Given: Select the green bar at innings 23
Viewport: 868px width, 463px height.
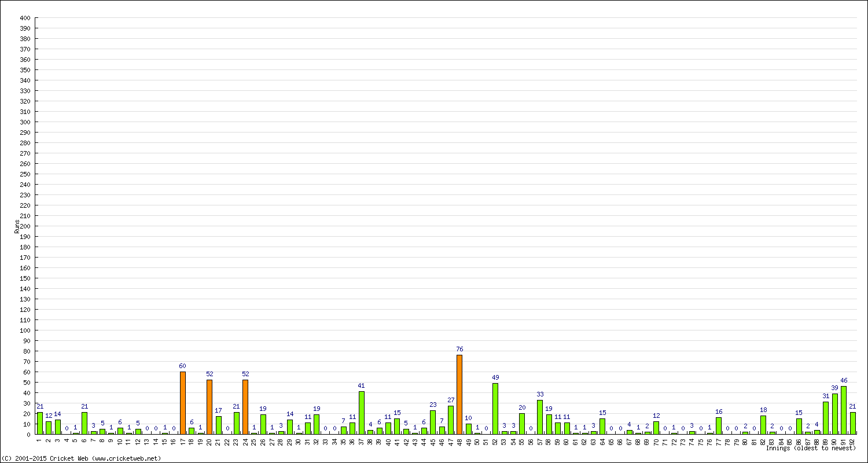Looking at the screenshot, I should click(236, 423).
